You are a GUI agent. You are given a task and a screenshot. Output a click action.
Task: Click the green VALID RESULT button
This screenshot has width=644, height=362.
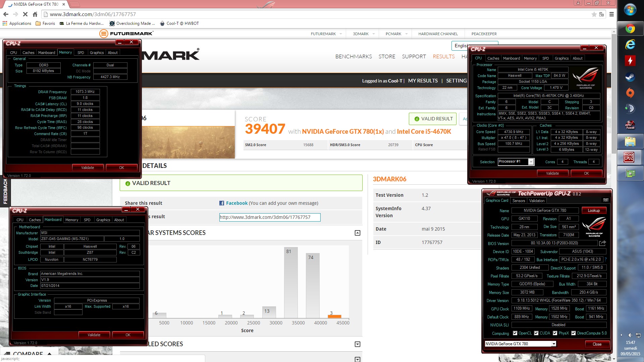(433, 119)
